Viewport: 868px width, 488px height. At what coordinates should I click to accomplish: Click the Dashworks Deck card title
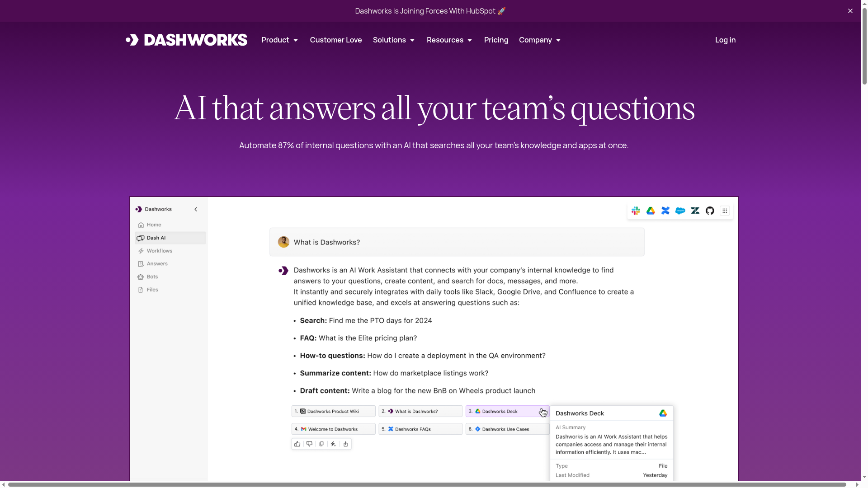point(580,413)
